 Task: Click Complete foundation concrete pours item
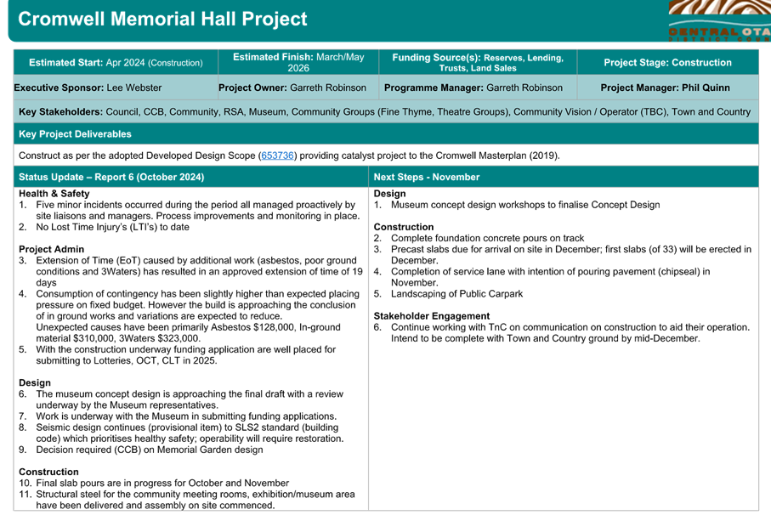(x=479, y=238)
